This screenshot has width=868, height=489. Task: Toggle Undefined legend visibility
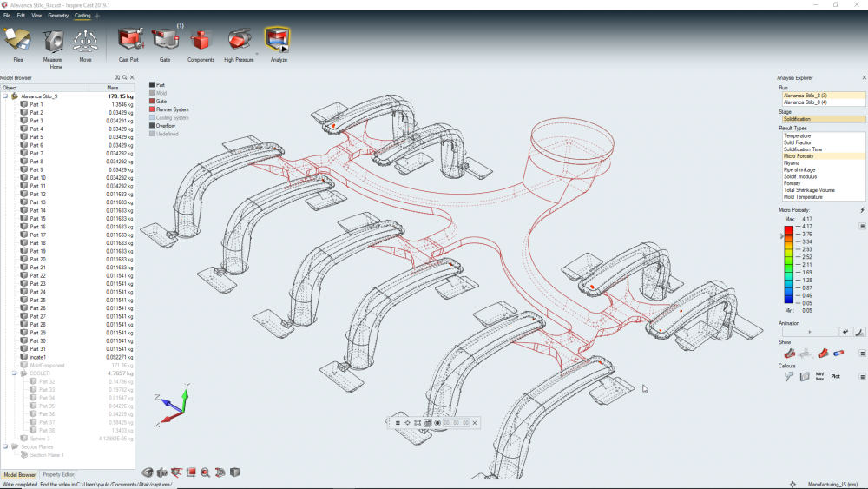pyautogui.click(x=152, y=134)
